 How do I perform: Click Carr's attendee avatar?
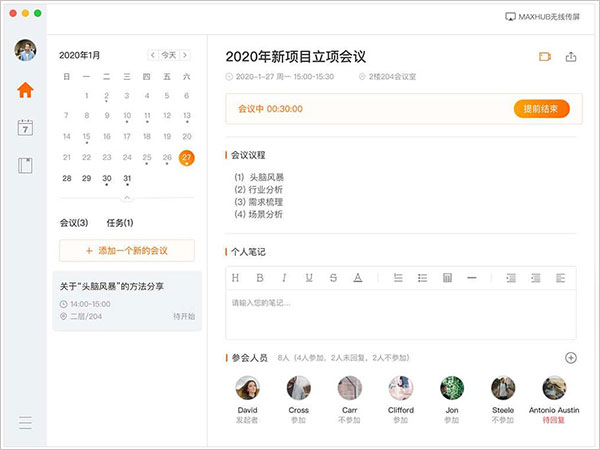click(350, 388)
